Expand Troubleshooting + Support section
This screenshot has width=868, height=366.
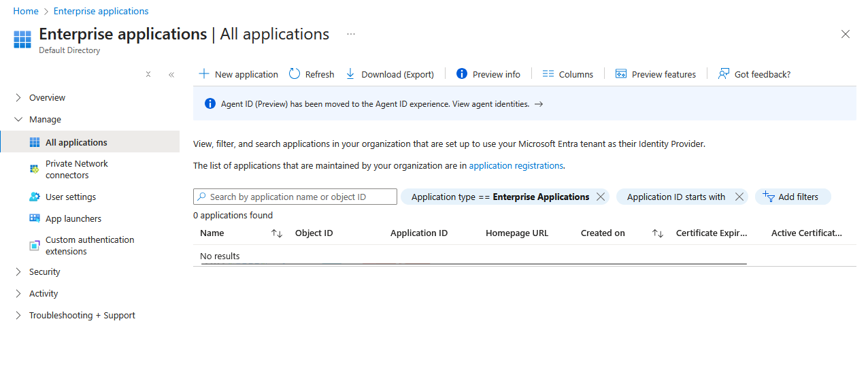click(18, 315)
